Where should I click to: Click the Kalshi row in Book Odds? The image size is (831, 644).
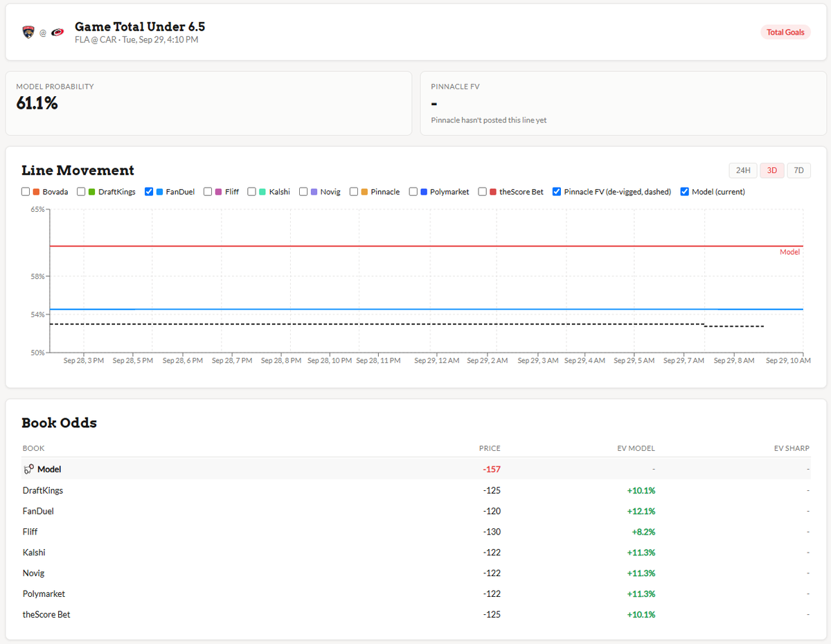[x=415, y=553]
